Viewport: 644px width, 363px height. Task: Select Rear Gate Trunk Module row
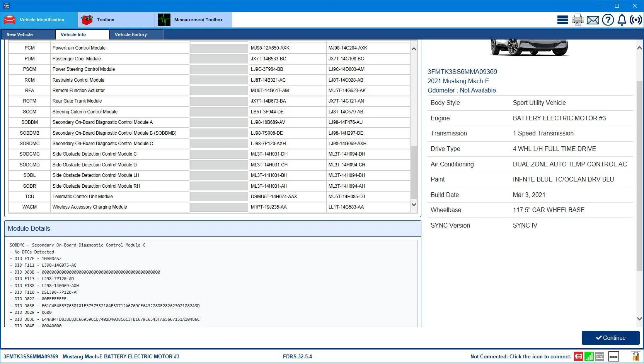(209, 101)
